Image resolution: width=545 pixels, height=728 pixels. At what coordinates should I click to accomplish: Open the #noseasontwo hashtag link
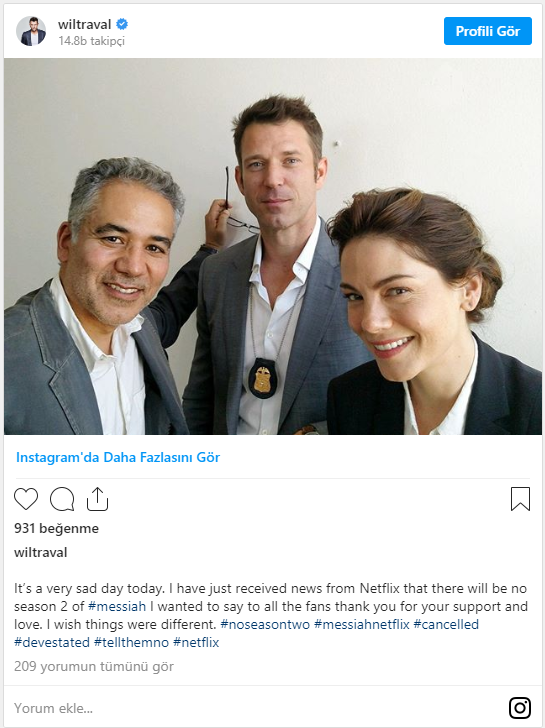coord(265,624)
